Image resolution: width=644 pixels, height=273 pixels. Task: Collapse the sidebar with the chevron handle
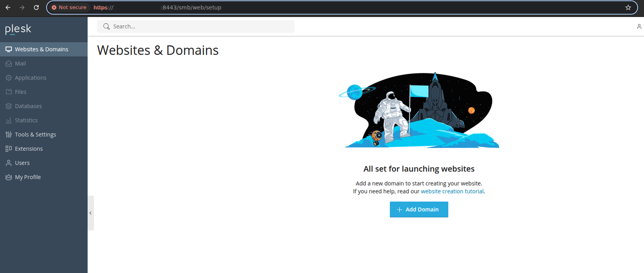(x=90, y=213)
